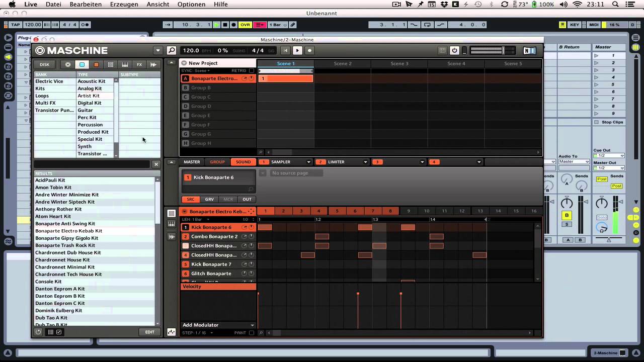Open the Maschine header view layout icon
Image resolution: width=644 pixels, height=362 pixels.
coord(442,50)
